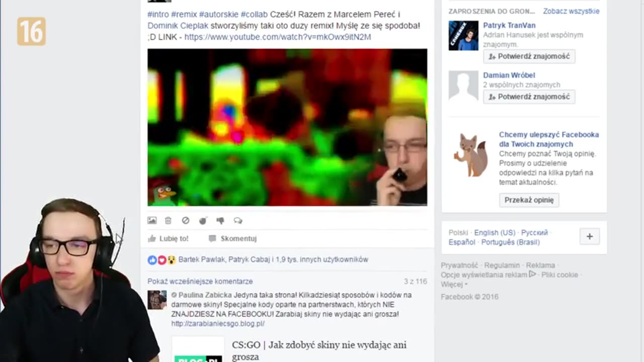Open Patryk Cabaj reactor name
This screenshot has height=362, width=644.
tap(249, 259)
